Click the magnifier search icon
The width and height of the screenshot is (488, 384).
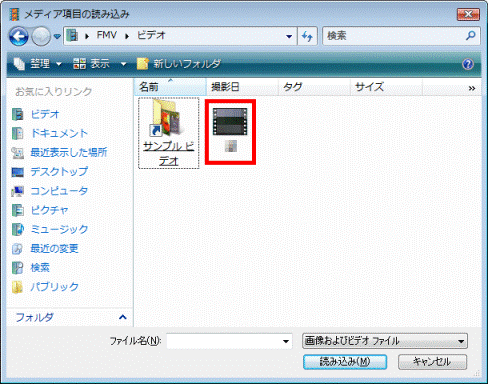click(x=471, y=36)
